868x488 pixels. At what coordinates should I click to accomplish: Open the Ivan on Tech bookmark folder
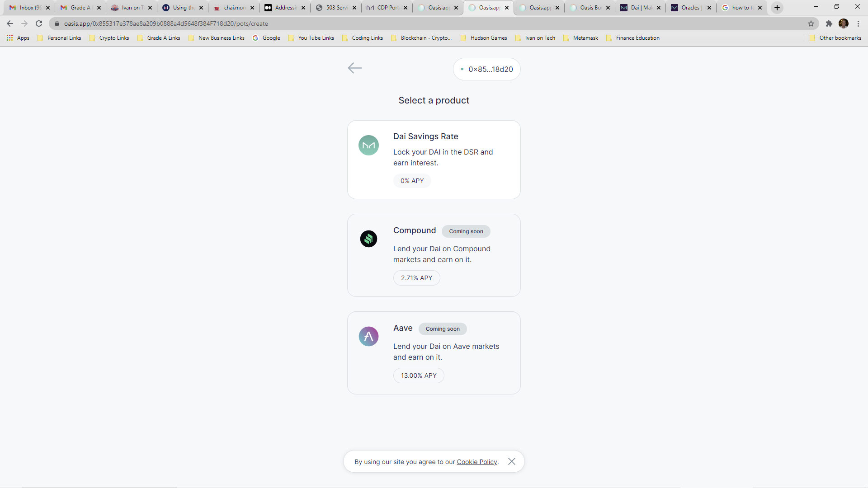(x=535, y=38)
